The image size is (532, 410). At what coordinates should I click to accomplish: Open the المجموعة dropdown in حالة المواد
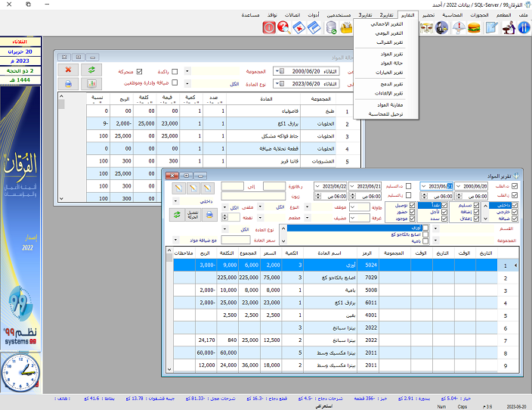[x=188, y=72]
